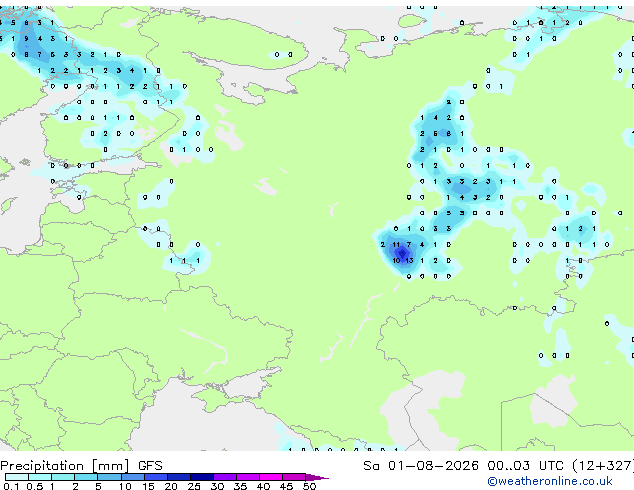Click the '00..03 UTC' time range text
Screen dimensions: 634x490
[525, 466]
